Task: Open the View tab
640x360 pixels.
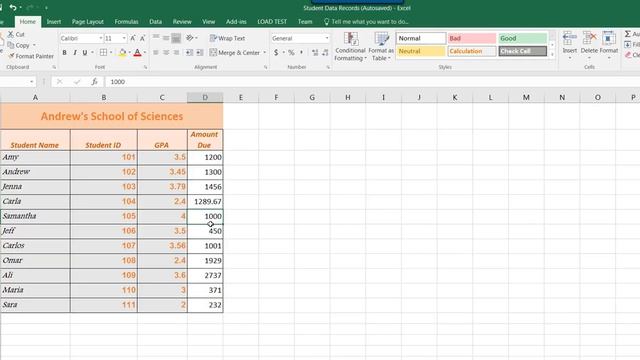Action: tap(208, 22)
